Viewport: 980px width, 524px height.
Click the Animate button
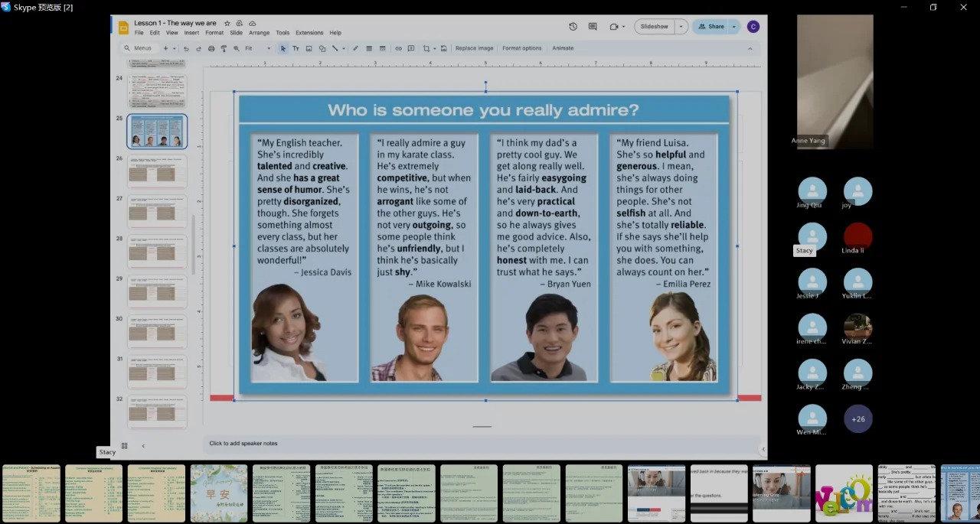pos(563,48)
